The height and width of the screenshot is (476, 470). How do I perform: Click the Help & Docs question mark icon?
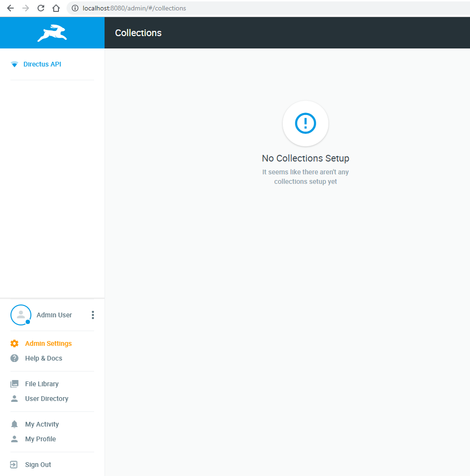[x=14, y=358]
